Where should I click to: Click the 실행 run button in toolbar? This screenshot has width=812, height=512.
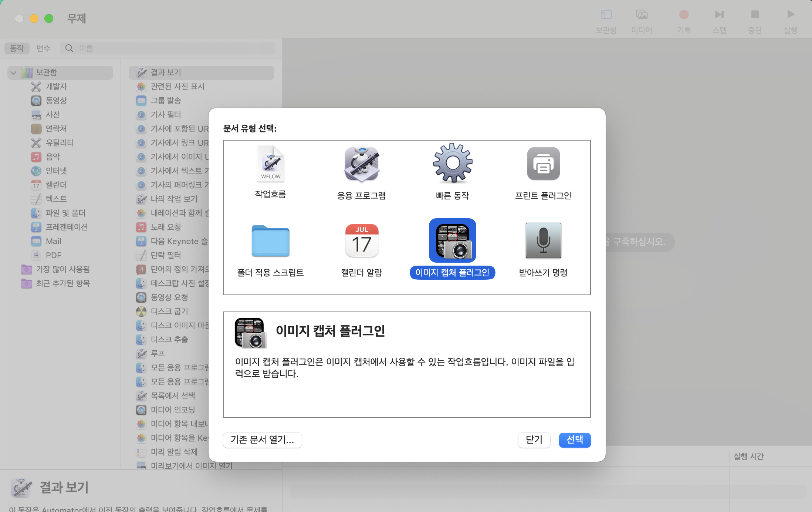[x=790, y=15]
